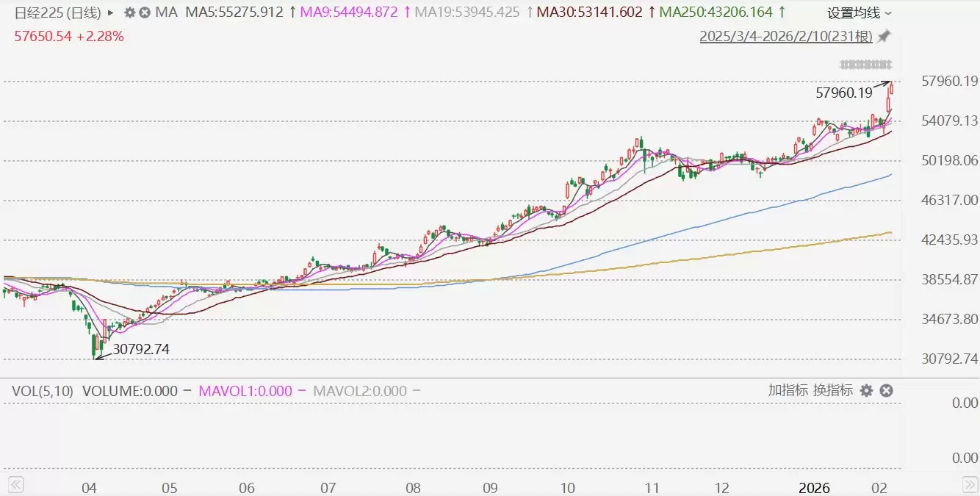The width and height of the screenshot is (980, 496).
Task: Remove MA indicator using top close icon
Action: tap(145, 12)
